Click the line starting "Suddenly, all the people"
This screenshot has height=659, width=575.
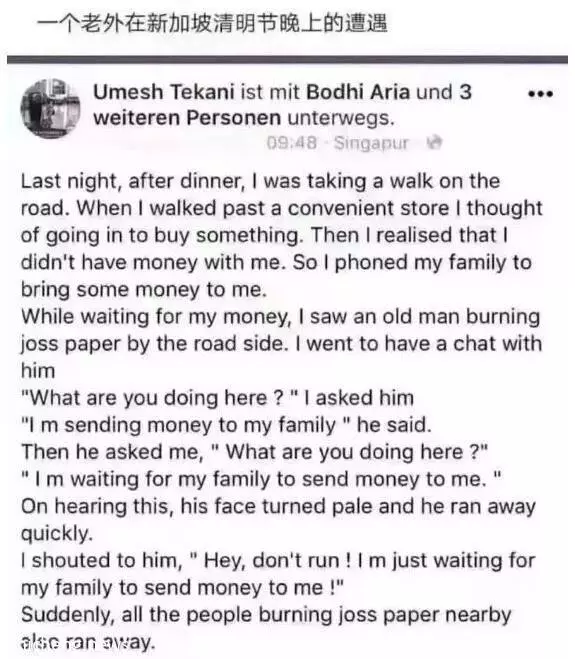[x=266, y=614]
